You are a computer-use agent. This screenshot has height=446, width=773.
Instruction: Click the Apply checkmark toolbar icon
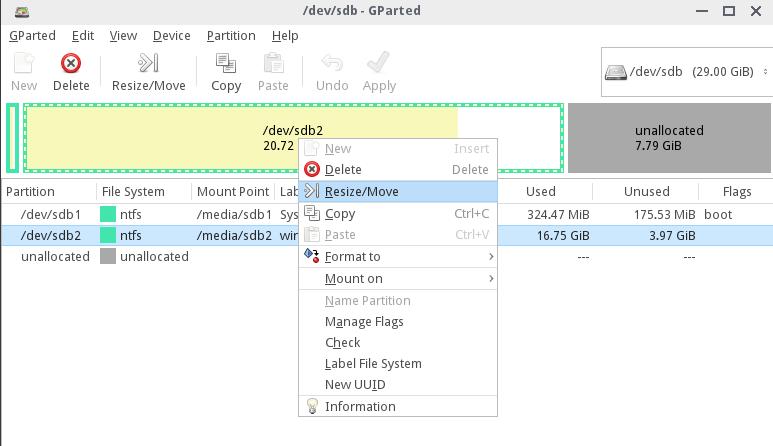coord(379,65)
